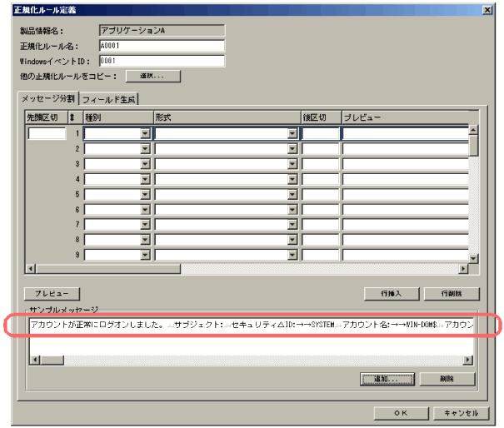
Task: Confirm the dialog with the OK button
Action: (x=401, y=413)
